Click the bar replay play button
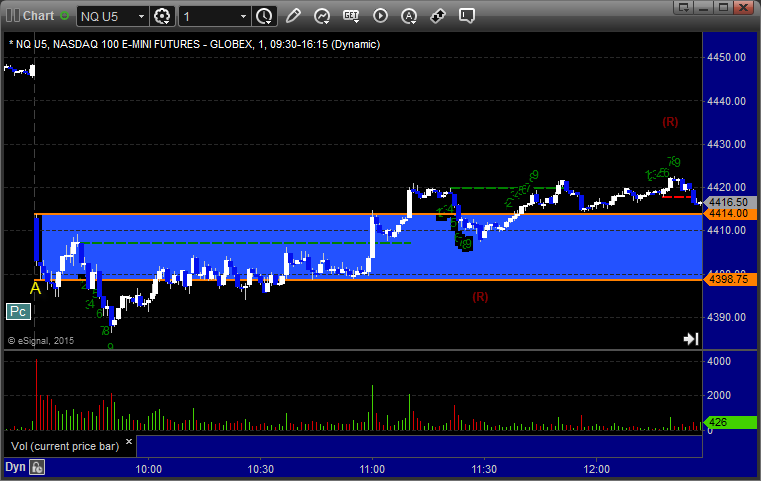 coord(380,16)
